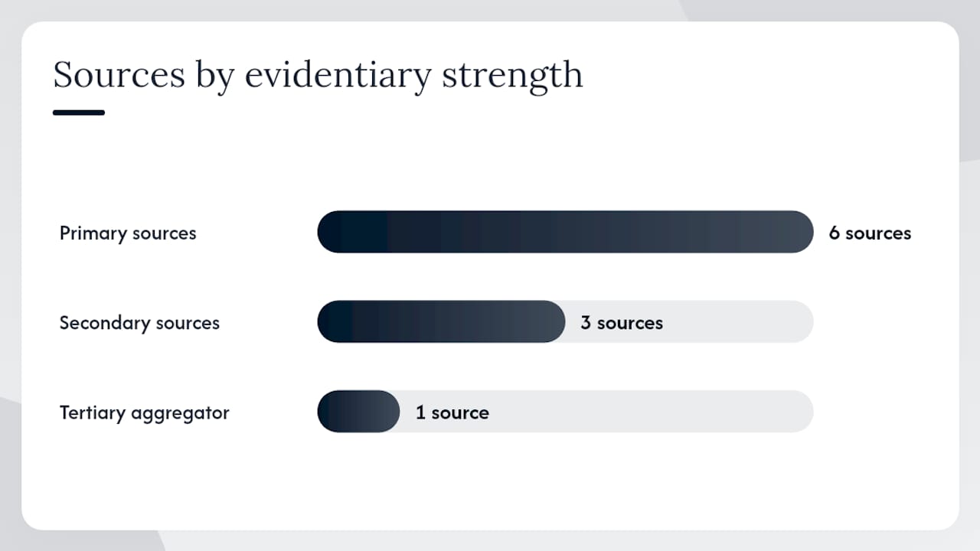This screenshot has width=980, height=551.
Task: Click the word "by" in the title
Action: (x=215, y=77)
